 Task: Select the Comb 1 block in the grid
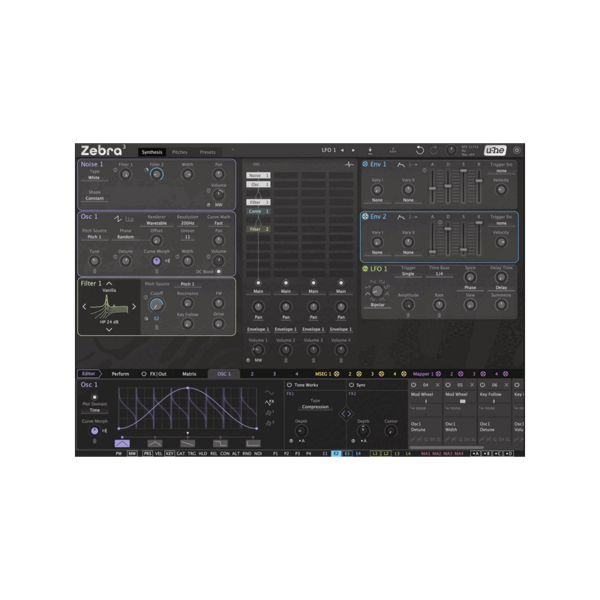[x=258, y=211]
